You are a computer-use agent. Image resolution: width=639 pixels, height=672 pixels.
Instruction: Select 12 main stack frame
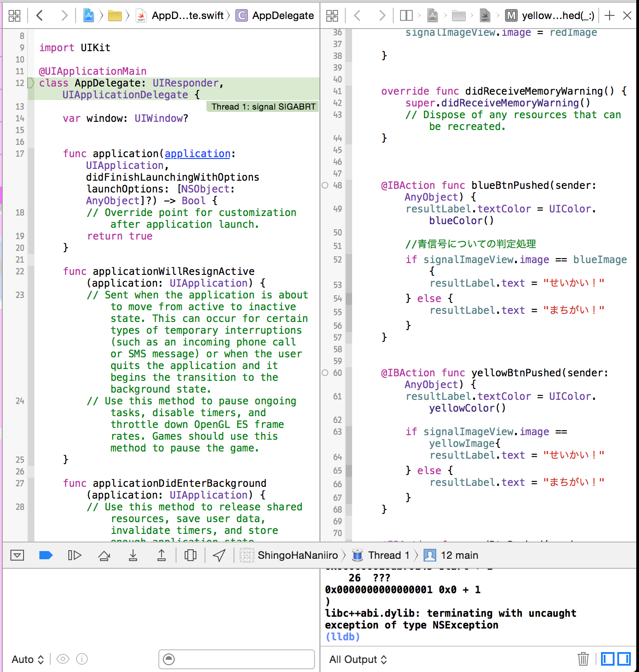[451, 555]
